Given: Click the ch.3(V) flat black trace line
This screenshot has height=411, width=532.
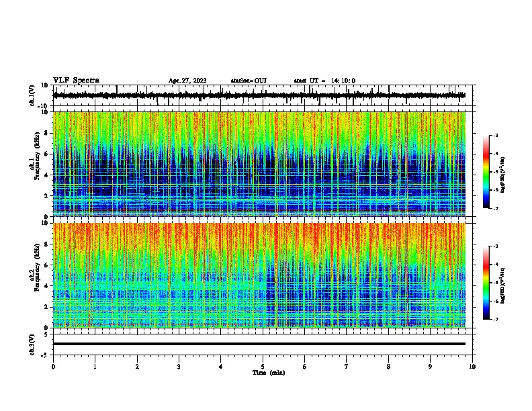Looking at the screenshot, I should coord(259,344).
